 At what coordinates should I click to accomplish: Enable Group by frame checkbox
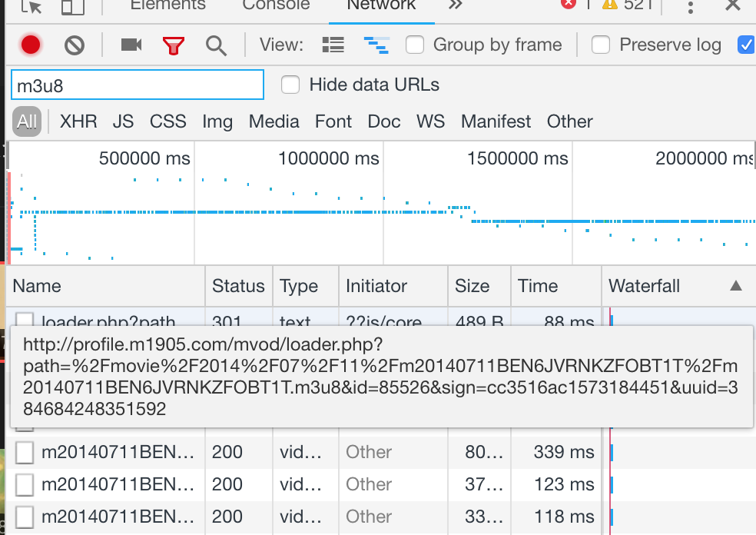point(416,45)
